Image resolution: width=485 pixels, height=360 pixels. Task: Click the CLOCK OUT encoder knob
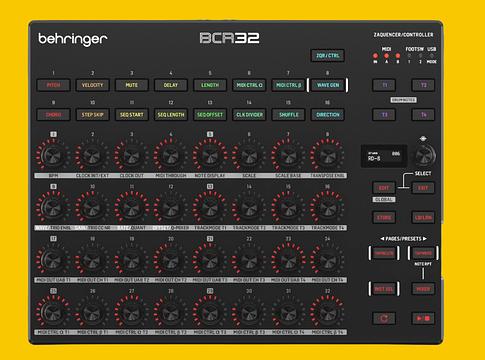pos(131,155)
